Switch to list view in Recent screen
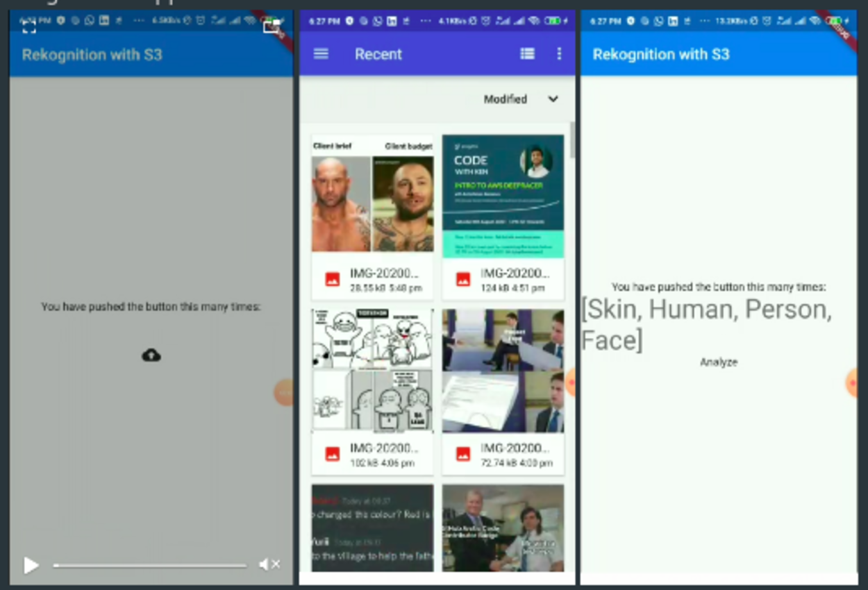This screenshot has width=868, height=590. pos(528,53)
